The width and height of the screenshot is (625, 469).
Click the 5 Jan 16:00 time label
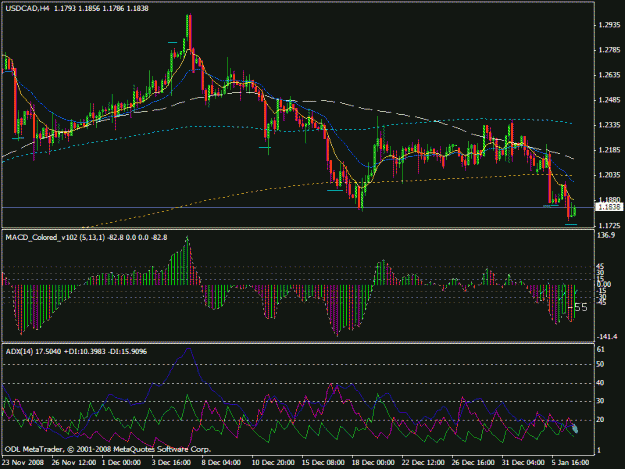click(x=570, y=463)
